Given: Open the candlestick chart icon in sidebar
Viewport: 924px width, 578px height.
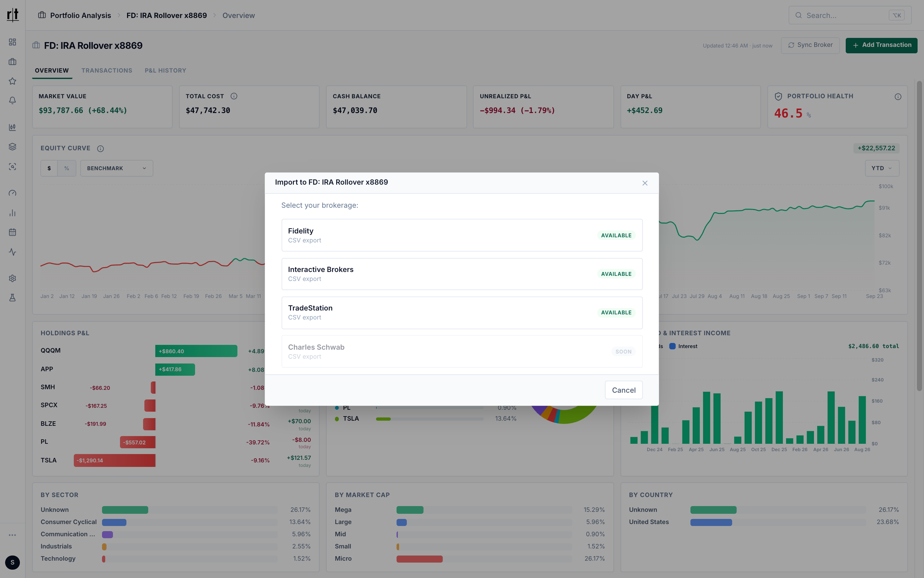Looking at the screenshot, I should [x=13, y=127].
